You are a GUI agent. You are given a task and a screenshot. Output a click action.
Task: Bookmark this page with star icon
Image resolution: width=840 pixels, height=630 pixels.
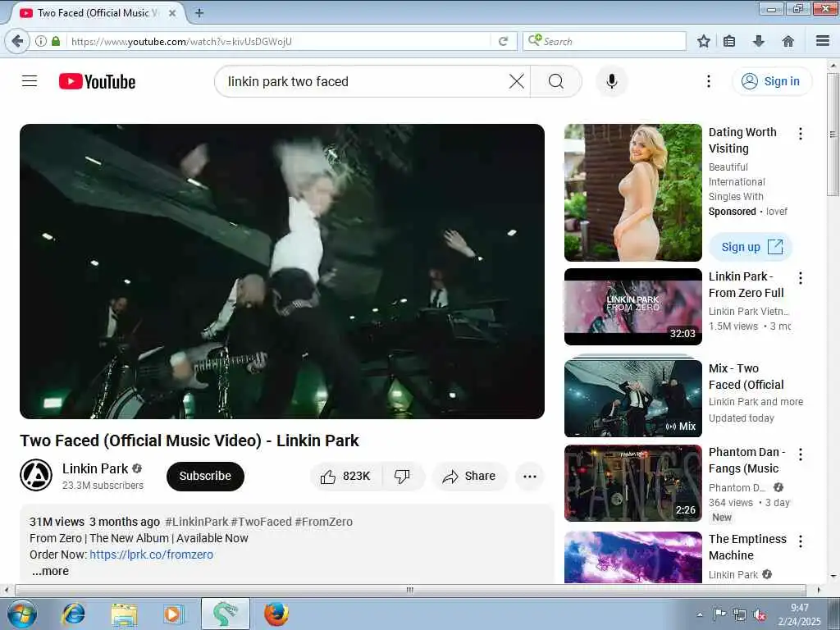pos(703,41)
